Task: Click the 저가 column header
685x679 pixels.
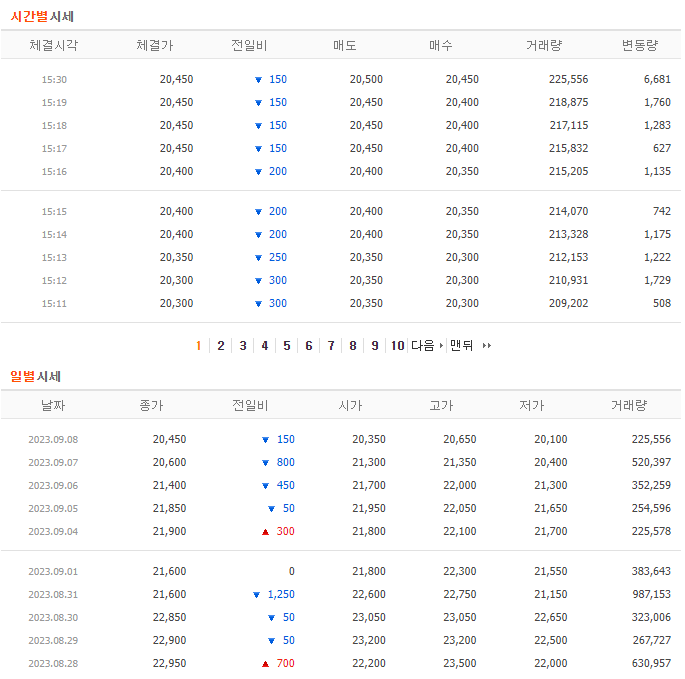Action: click(532, 405)
